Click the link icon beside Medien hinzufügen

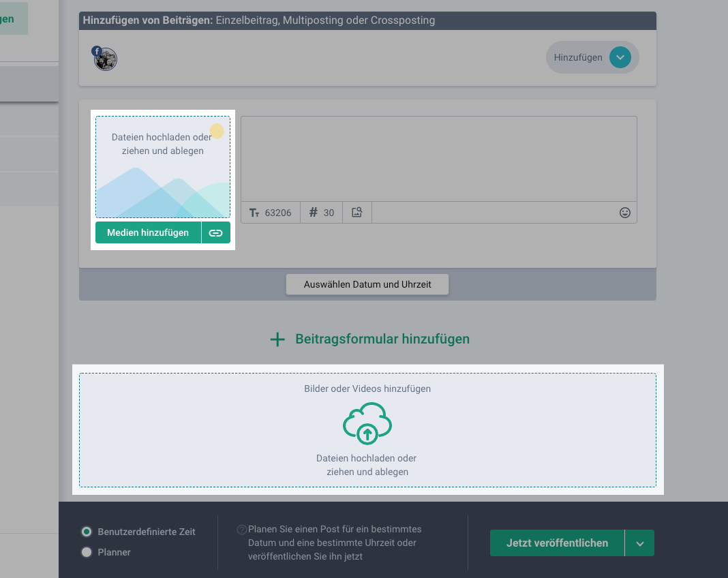[x=215, y=233]
